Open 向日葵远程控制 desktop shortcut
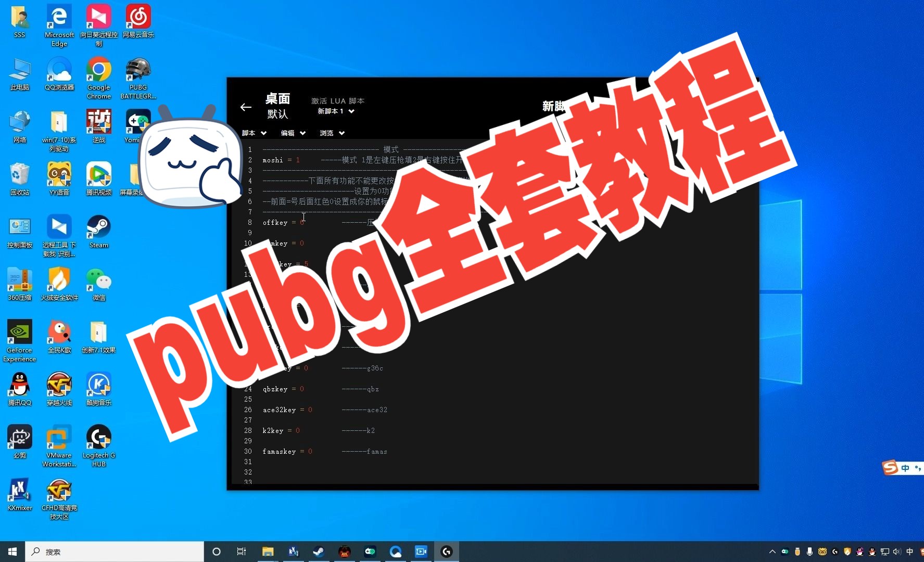924x562 pixels. click(99, 25)
